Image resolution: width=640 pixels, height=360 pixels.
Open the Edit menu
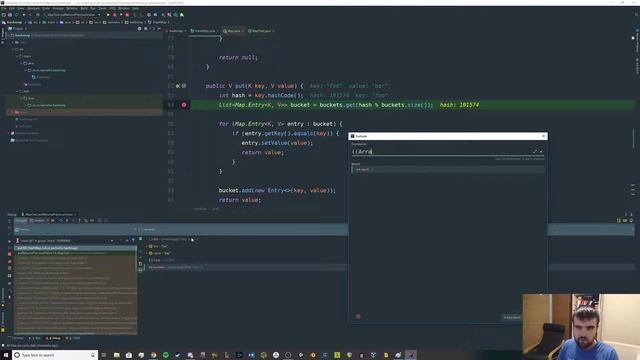coord(12,8)
